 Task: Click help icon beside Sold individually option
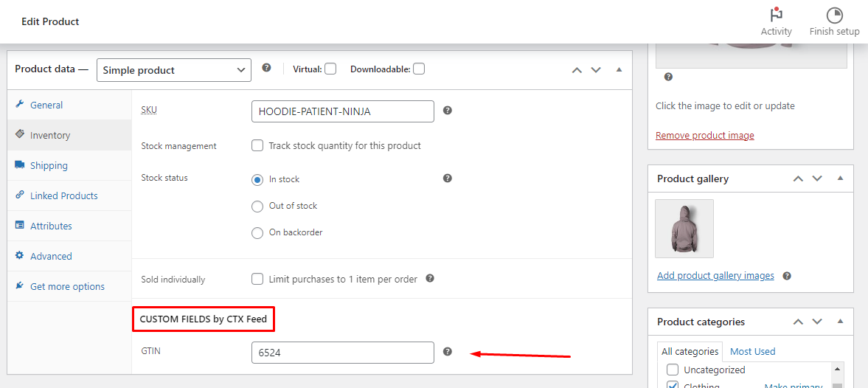click(430, 279)
